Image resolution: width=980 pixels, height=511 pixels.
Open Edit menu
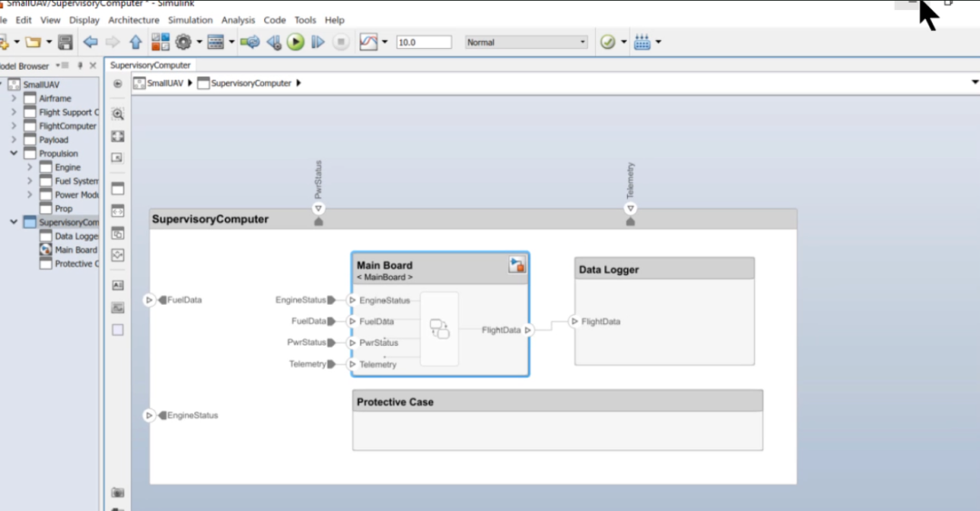tap(23, 20)
